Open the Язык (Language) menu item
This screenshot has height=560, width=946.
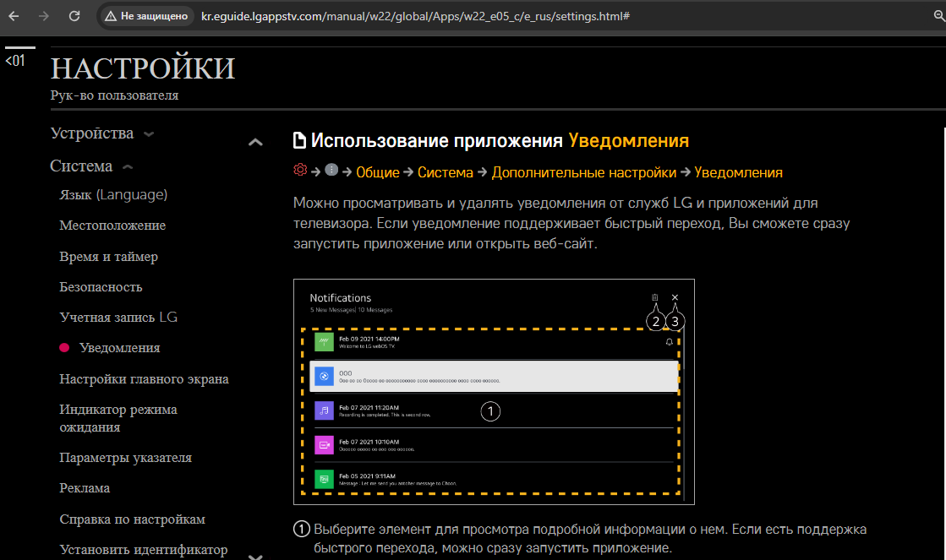click(x=113, y=195)
